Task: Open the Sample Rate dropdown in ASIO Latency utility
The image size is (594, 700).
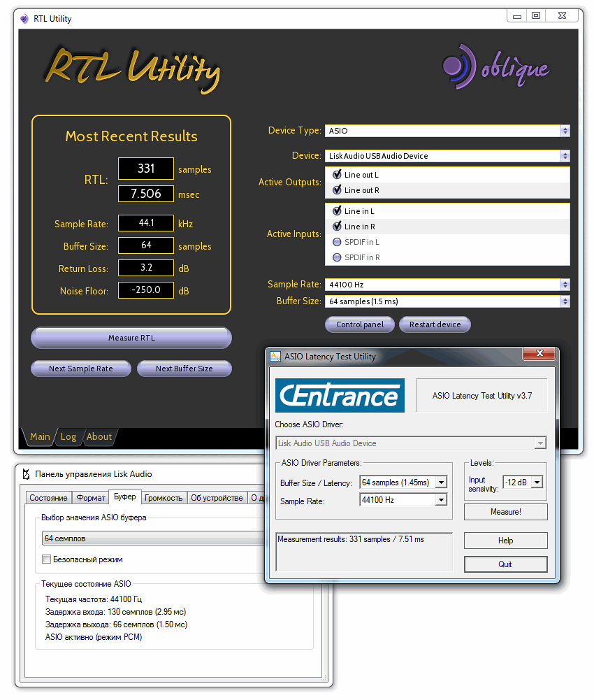Action: pos(403,500)
